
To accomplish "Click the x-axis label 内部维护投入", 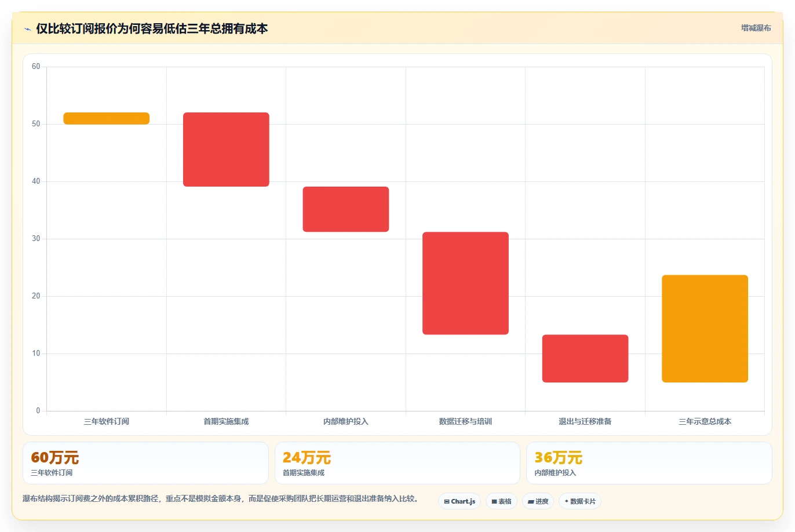I will (346, 421).
